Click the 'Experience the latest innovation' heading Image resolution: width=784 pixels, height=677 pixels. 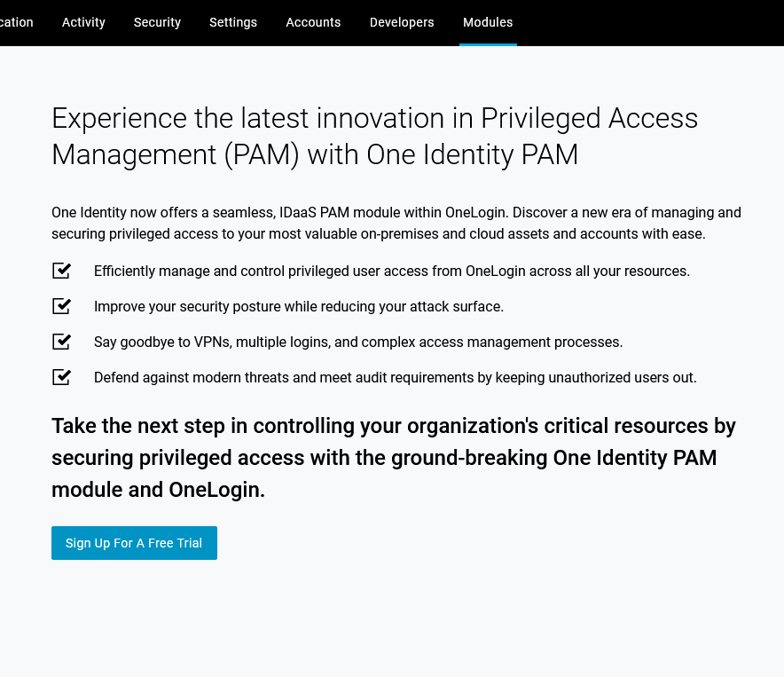pyautogui.click(x=374, y=136)
